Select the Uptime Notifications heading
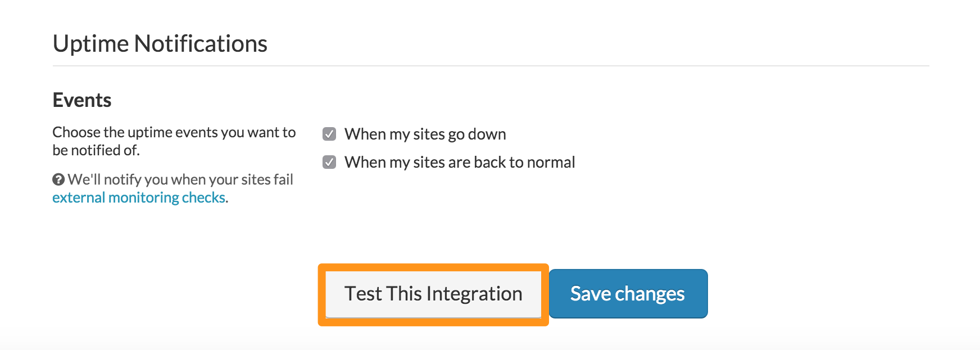The width and height of the screenshot is (980, 350). coord(160,43)
